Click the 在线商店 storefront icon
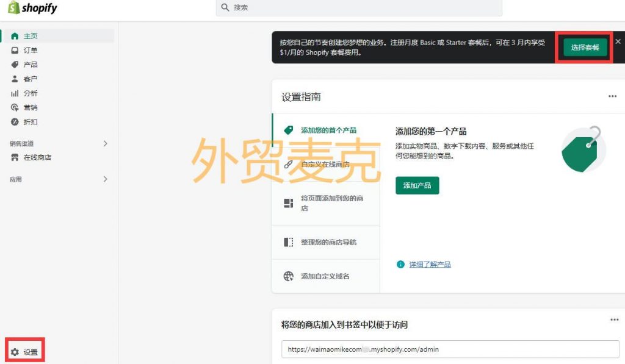The height and width of the screenshot is (364, 625). click(15, 157)
